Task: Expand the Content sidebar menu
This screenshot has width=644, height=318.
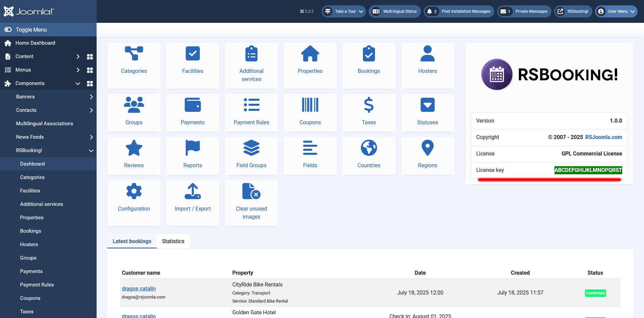Action: (x=78, y=56)
